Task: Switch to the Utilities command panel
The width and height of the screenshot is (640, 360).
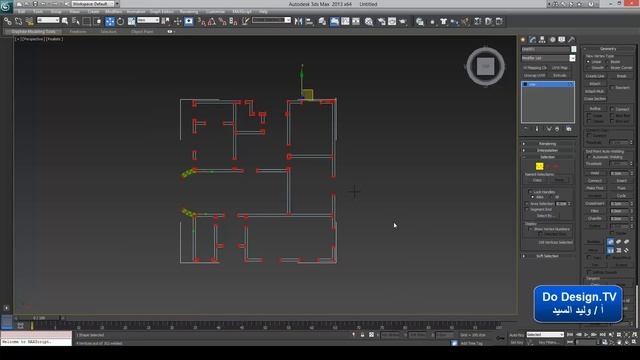Action: pos(571,40)
